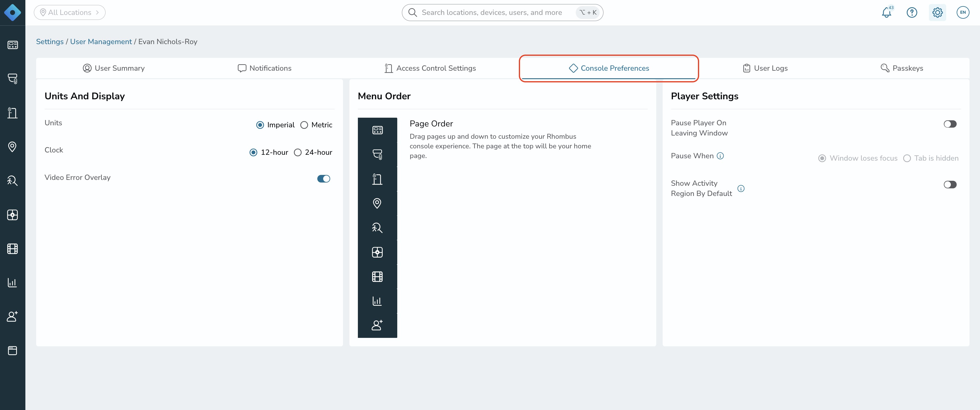980x410 pixels.
Task: Open Access Control Settings tab
Action: tap(430, 68)
